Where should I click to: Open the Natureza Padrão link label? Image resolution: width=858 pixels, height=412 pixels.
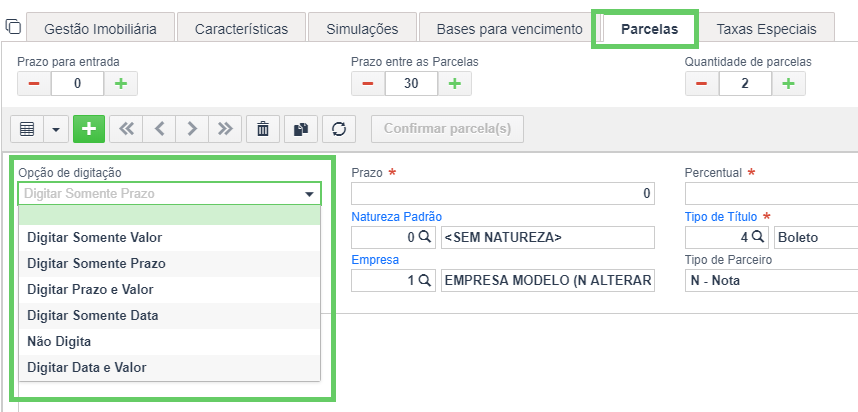(x=396, y=216)
